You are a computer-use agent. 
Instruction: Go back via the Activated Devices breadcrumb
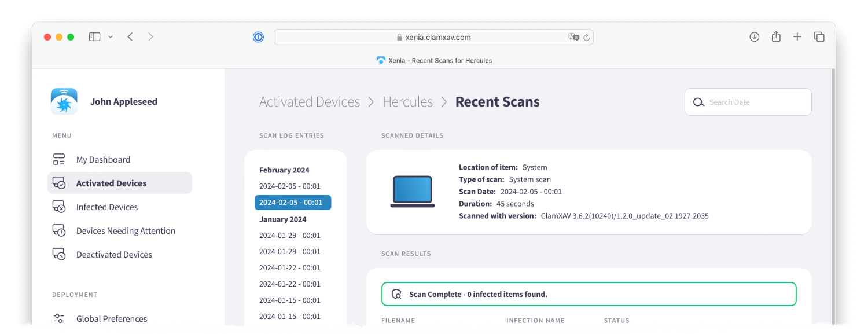[x=310, y=101]
